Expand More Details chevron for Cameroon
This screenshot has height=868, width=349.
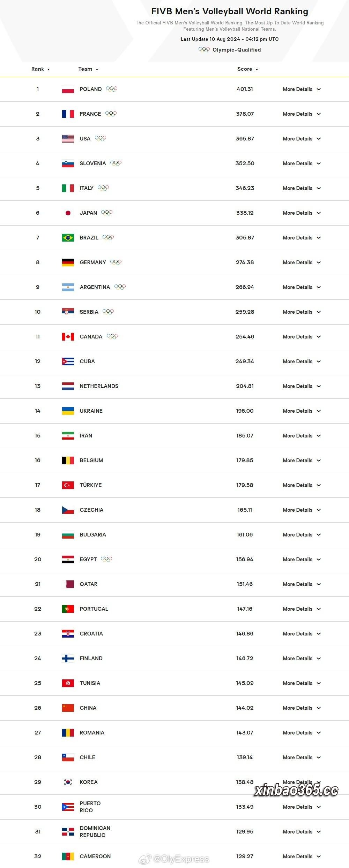pos(319,856)
